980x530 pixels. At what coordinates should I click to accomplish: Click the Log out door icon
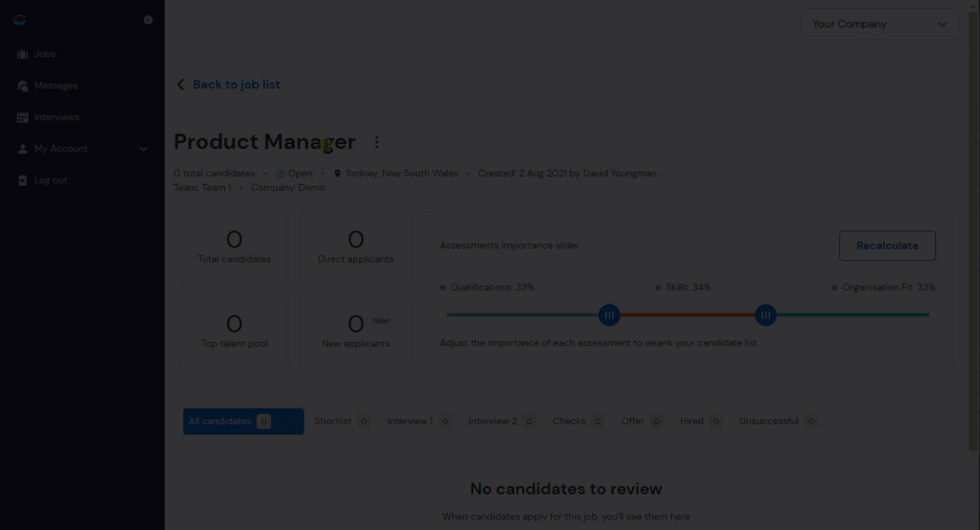click(x=23, y=181)
